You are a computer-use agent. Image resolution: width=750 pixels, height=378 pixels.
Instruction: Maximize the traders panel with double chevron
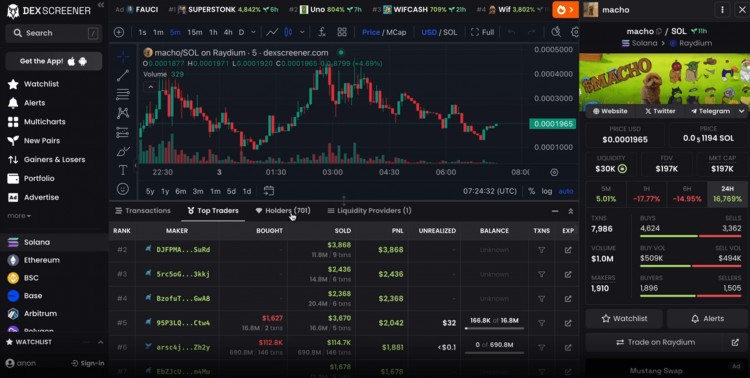pyautogui.click(x=571, y=211)
